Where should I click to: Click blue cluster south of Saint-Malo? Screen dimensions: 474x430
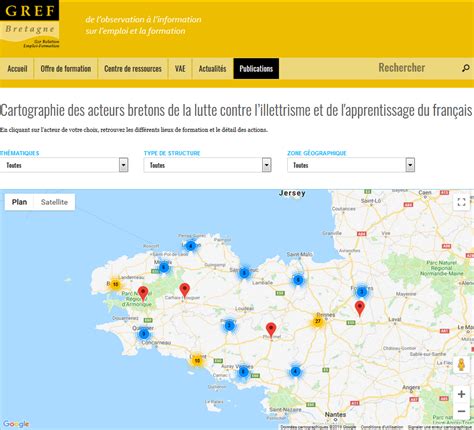(x=298, y=280)
